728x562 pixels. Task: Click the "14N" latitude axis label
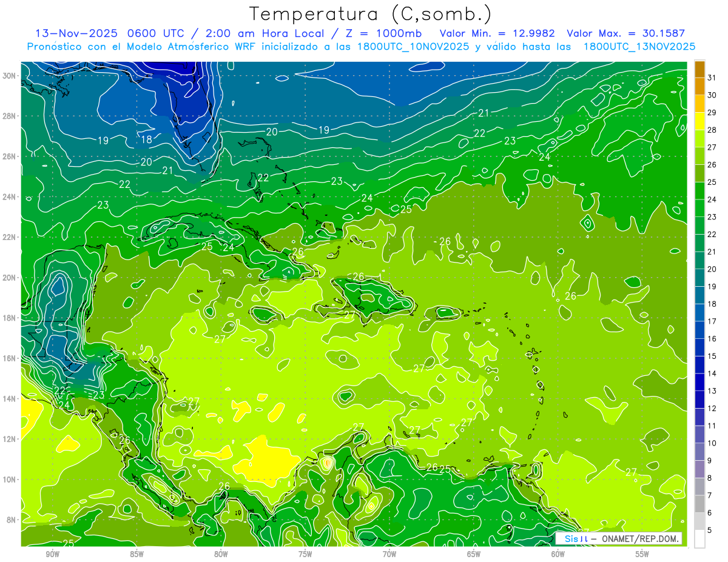tap(10, 398)
